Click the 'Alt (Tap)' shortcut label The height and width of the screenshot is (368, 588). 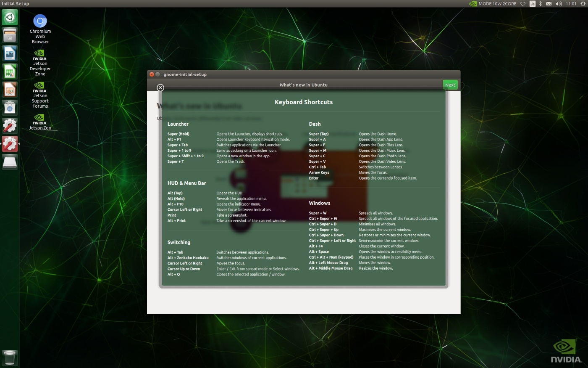[x=175, y=193]
